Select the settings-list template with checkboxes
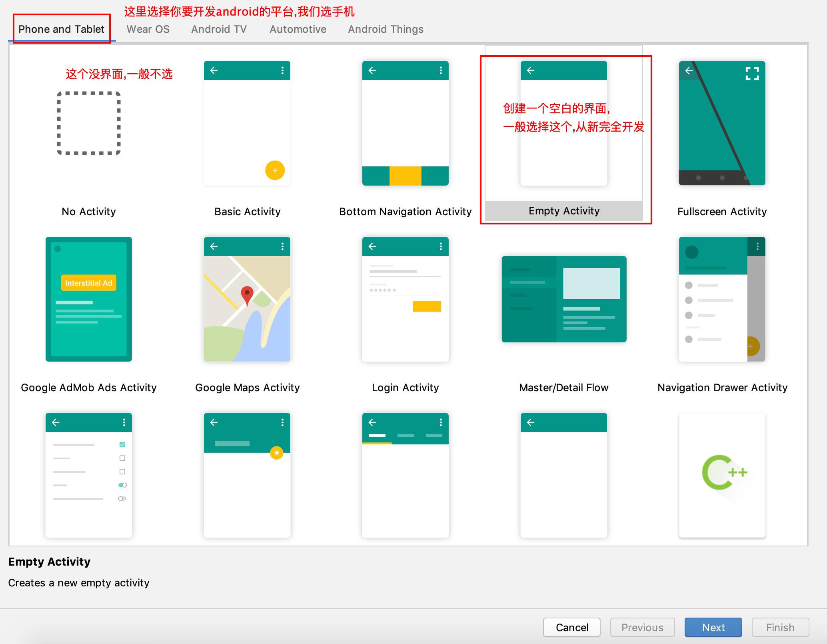Screen dimensions: 827x644 89,475
